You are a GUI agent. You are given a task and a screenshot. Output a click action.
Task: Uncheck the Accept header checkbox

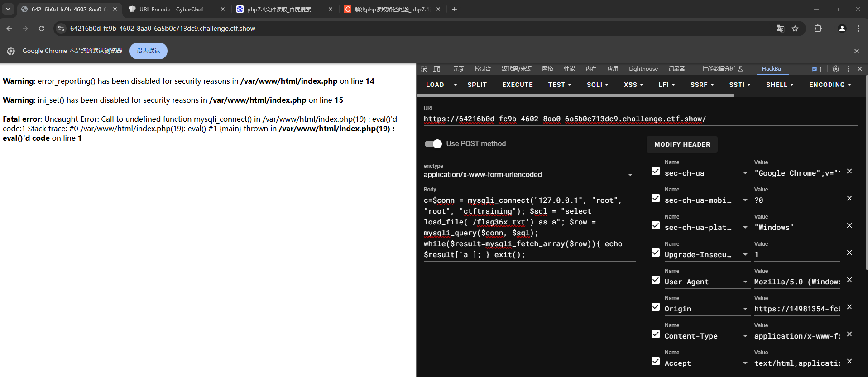pyautogui.click(x=656, y=361)
